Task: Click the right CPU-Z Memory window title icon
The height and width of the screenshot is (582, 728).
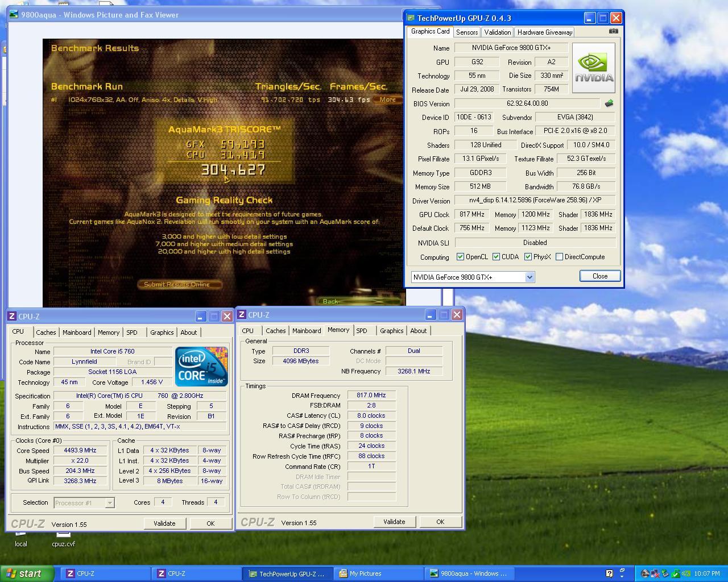Action: point(242,315)
